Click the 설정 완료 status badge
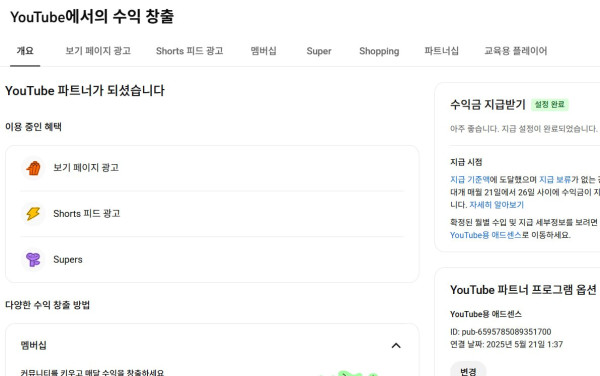Screen dimensions: 600x376 coord(549,104)
